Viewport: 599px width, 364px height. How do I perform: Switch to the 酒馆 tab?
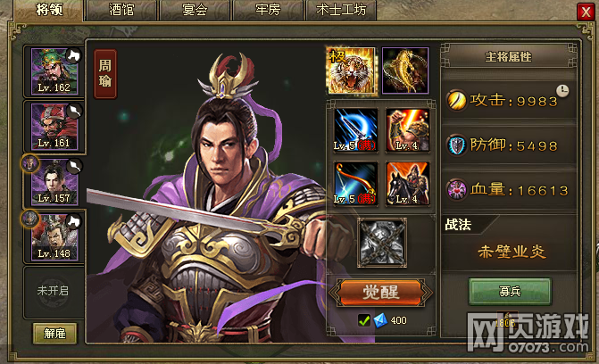coord(121,10)
